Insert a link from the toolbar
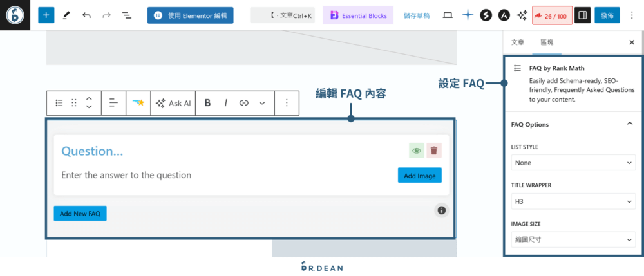Image resolution: width=644 pixels, height=276 pixels. (244, 103)
